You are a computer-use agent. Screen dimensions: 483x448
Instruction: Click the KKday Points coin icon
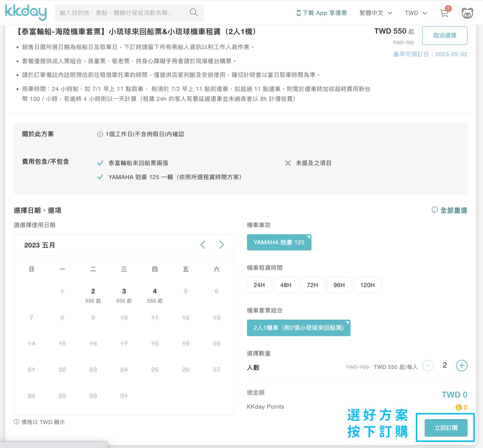(x=458, y=407)
